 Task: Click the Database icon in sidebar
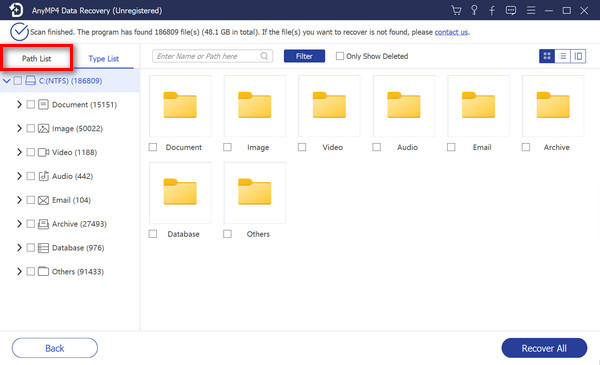click(43, 248)
